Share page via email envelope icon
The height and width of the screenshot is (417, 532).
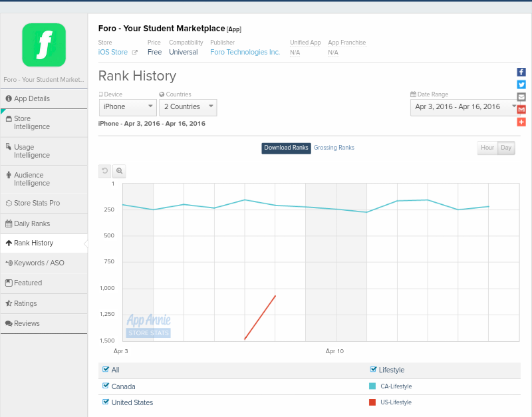tap(521, 97)
